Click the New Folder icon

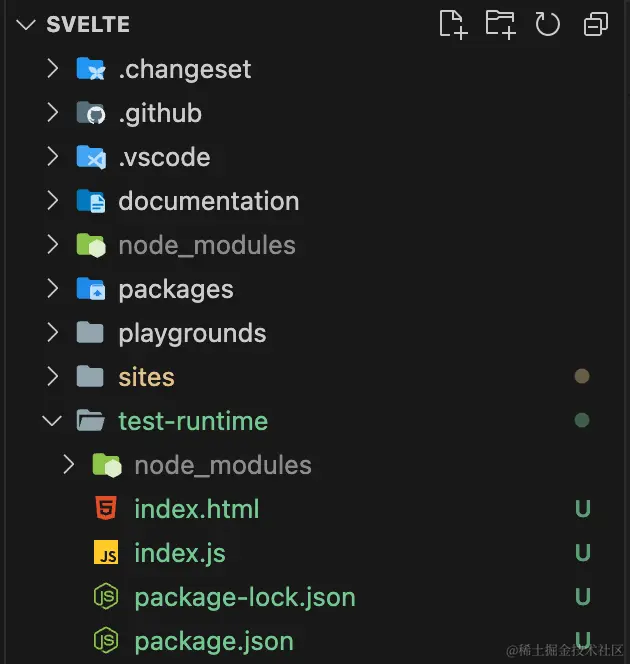[500, 24]
